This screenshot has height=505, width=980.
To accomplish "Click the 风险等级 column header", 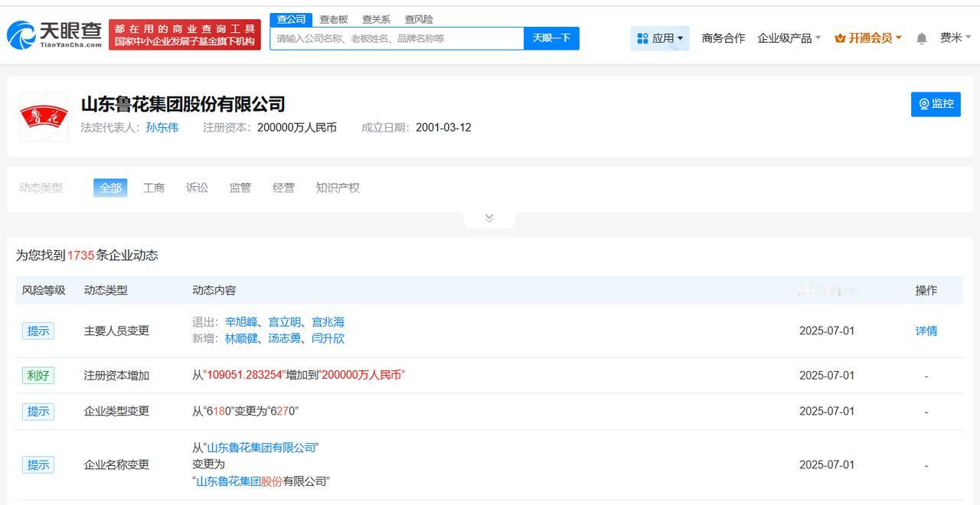I will [44, 291].
